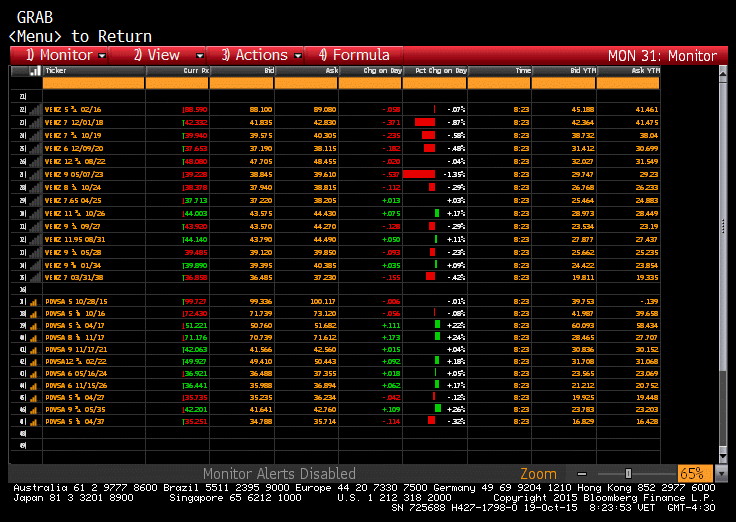
Task: Open chart icon for PDVSA 6 11/15/26 row
Action: [33, 386]
